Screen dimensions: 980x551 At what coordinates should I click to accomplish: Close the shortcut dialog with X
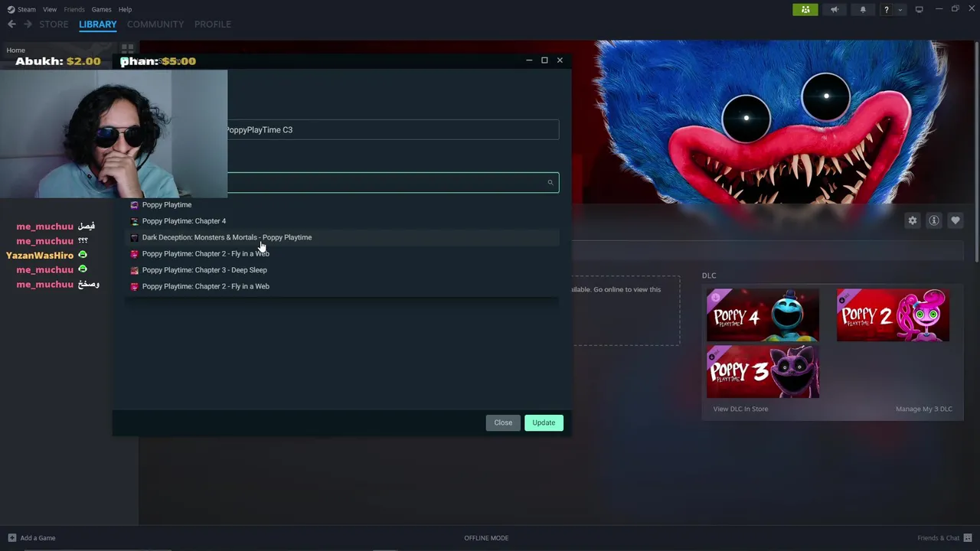point(560,60)
